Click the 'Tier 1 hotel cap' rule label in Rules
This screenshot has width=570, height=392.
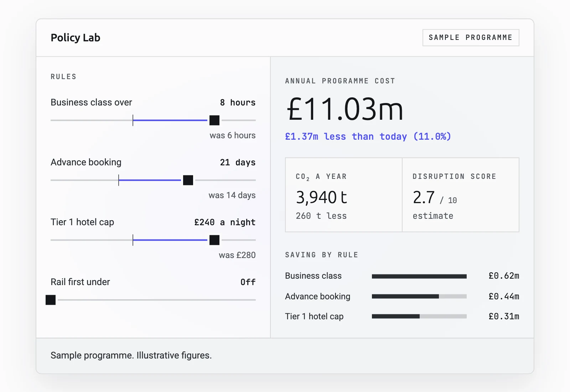coord(82,222)
